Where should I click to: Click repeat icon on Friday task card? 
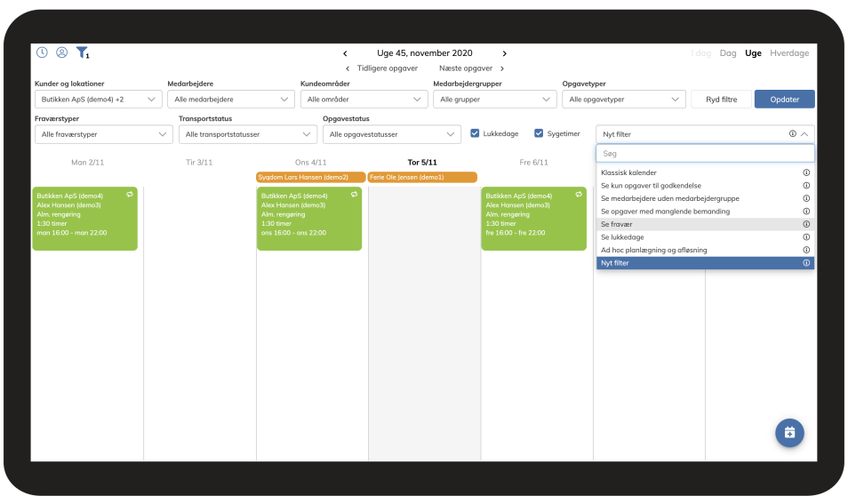point(579,194)
